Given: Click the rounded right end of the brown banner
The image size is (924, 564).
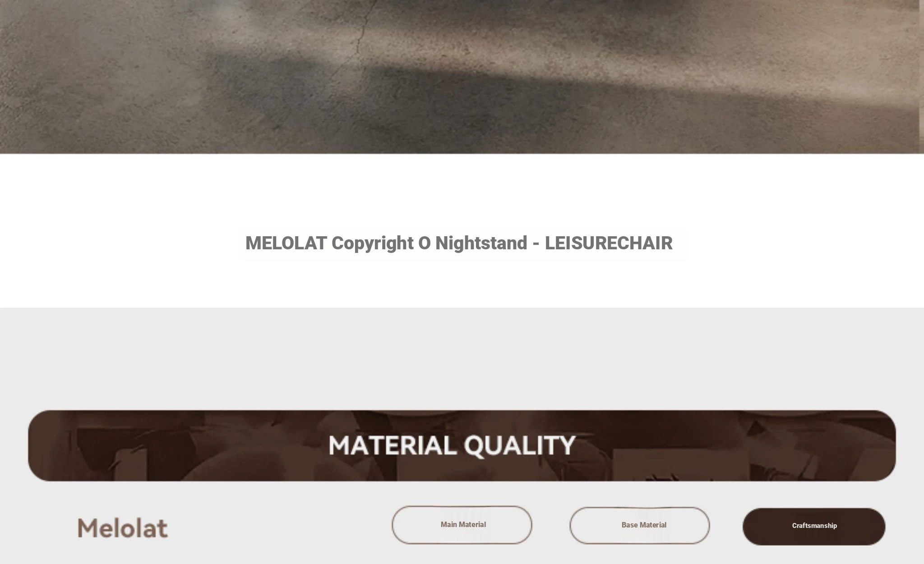Looking at the screenshot, I should 885,445.
